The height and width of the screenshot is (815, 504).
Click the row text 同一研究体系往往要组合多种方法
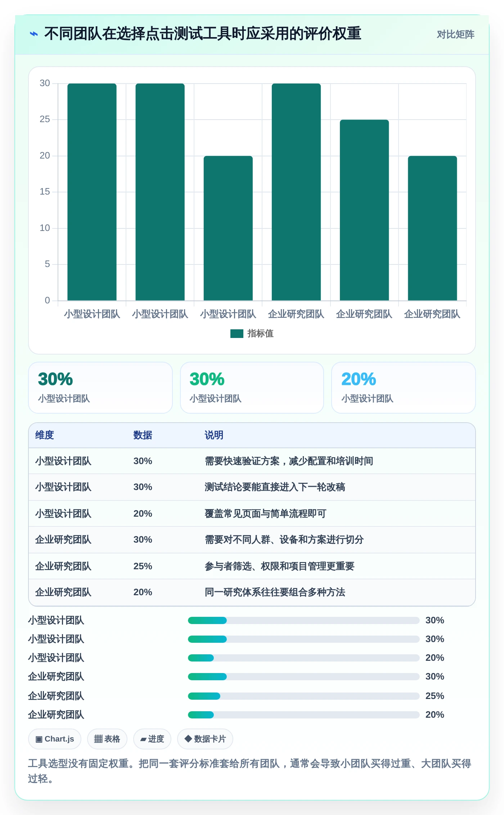pos(275,592)
